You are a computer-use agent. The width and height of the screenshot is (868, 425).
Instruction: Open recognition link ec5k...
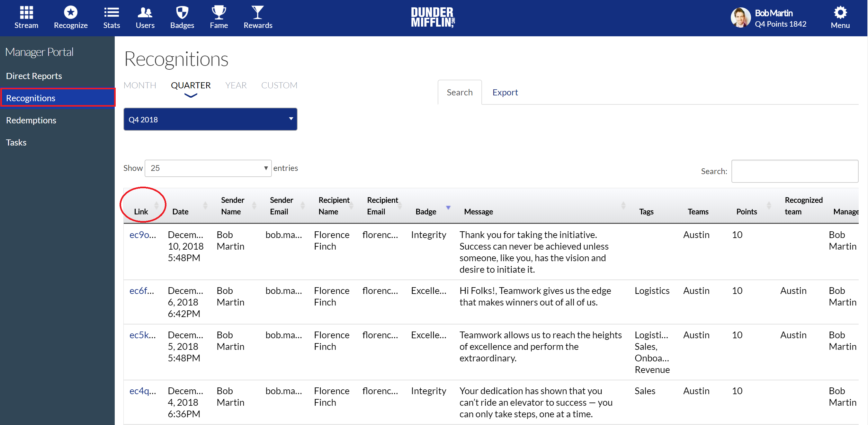(143, 335)
